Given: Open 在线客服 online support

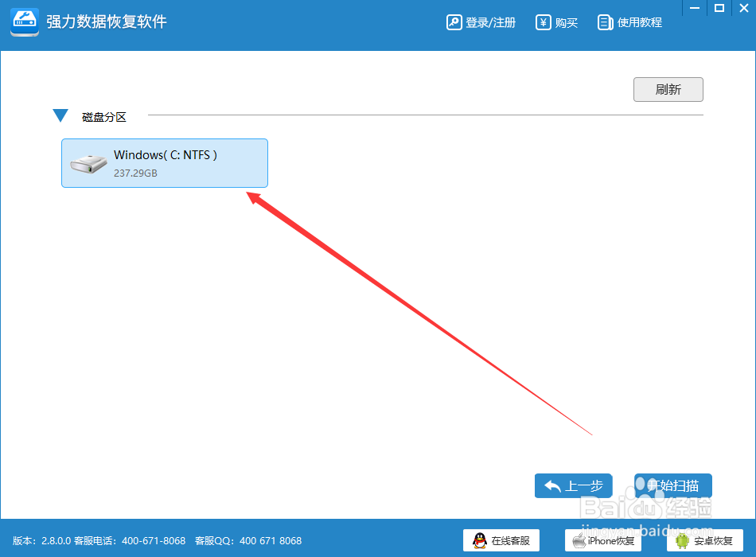Looking at the screenshot, I should coord(501,540).
